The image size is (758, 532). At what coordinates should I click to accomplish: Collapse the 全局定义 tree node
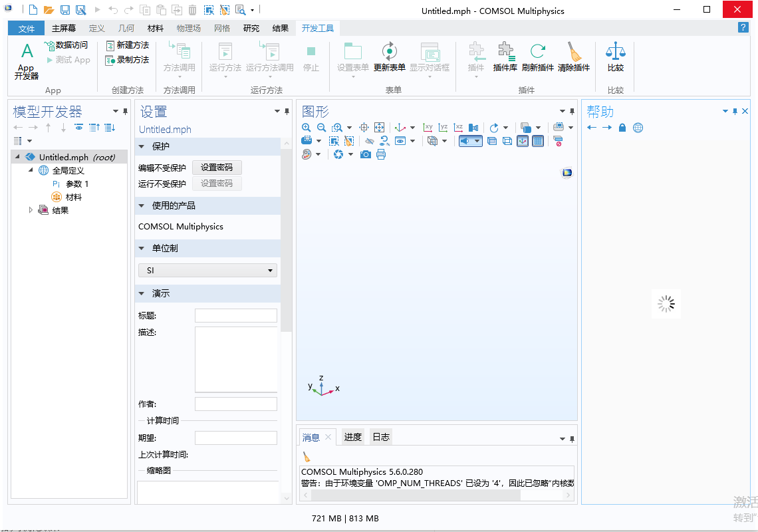(x=31, y=170)
